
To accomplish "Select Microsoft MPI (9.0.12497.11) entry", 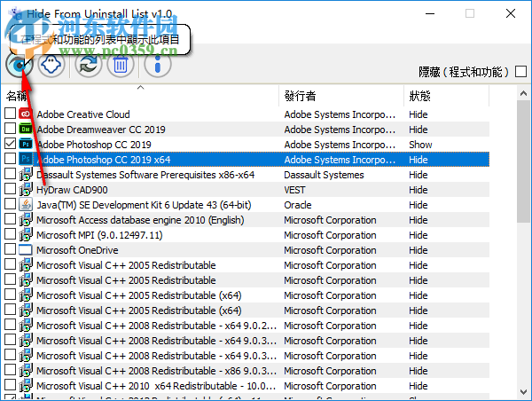I will coord(246,235).
